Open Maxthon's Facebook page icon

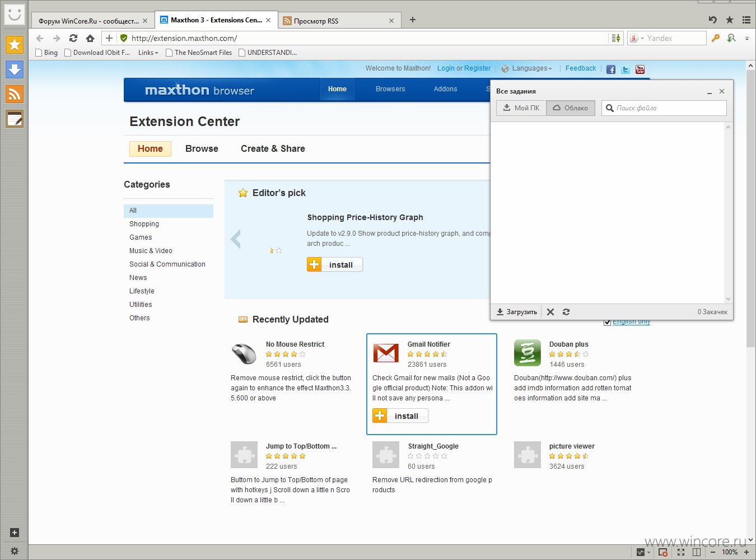tap(611, 69)
